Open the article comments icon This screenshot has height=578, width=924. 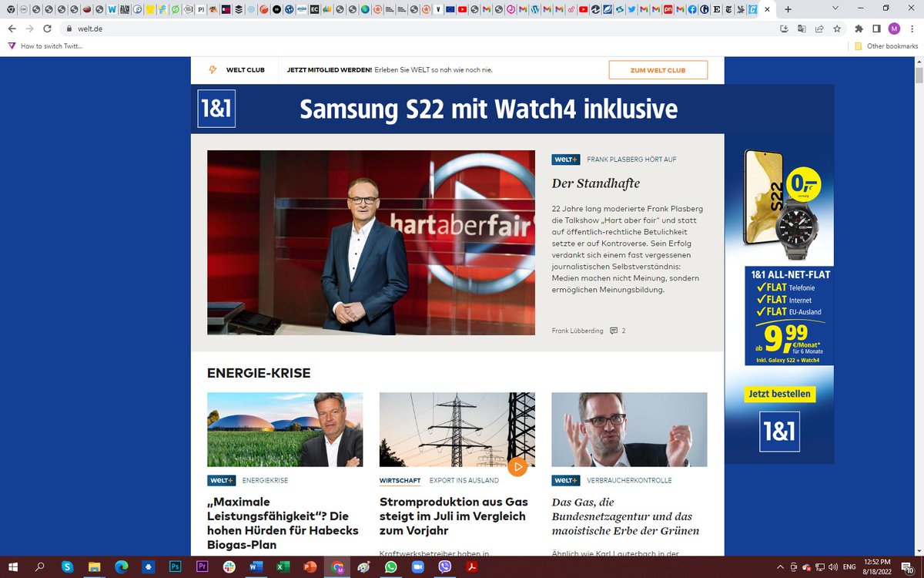pos(614,331)
